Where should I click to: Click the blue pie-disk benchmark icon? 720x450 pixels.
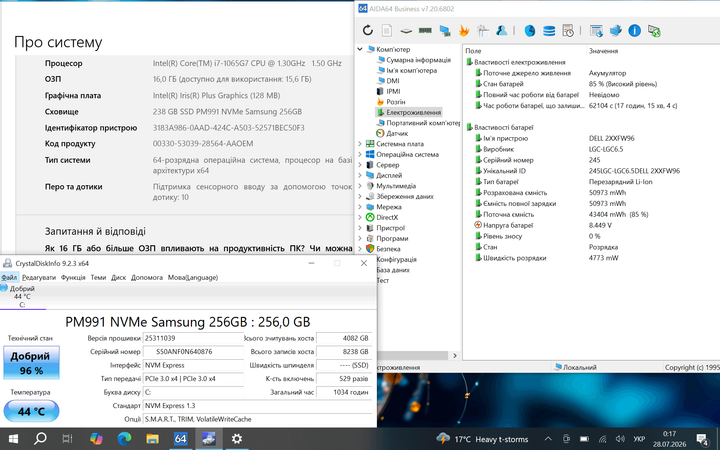tap(530, 31)
